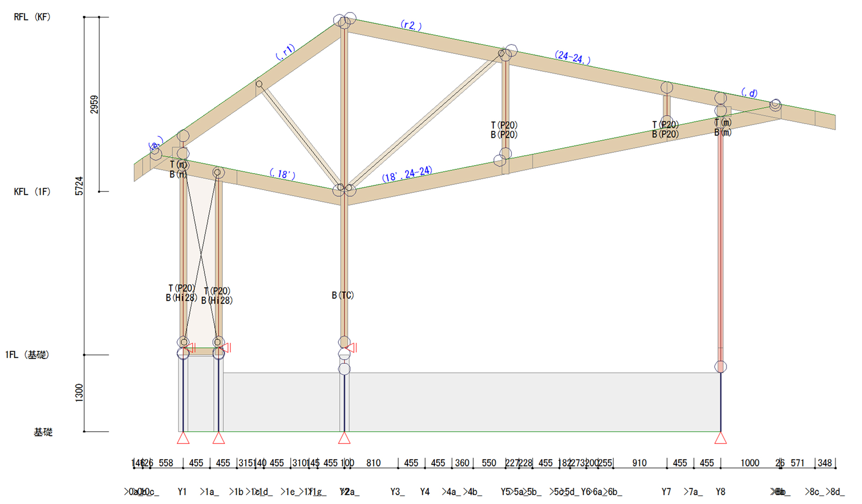Click the red pin support under Y1
The height and width of the screenshot is (504, 862).
183,438
